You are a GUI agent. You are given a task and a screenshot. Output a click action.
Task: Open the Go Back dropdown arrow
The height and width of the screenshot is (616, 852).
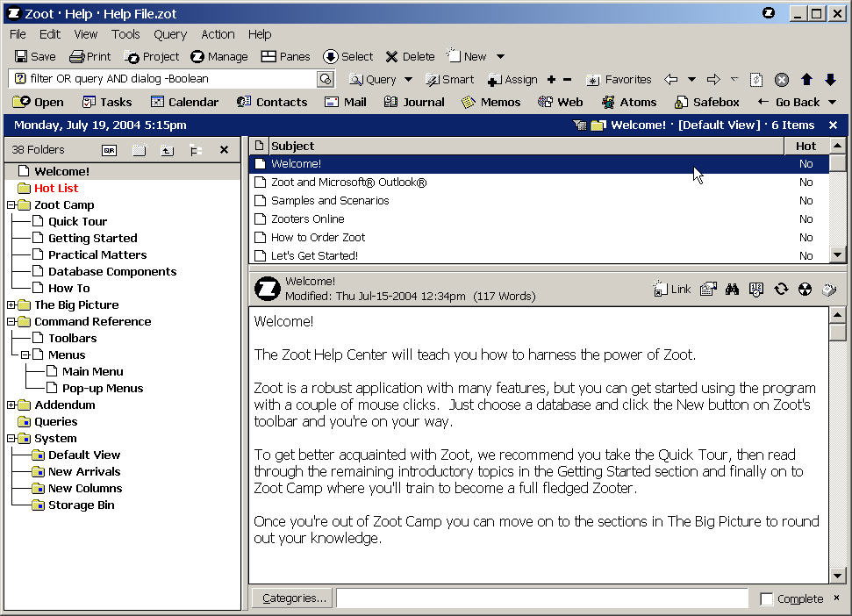click(x=832, y=102)
